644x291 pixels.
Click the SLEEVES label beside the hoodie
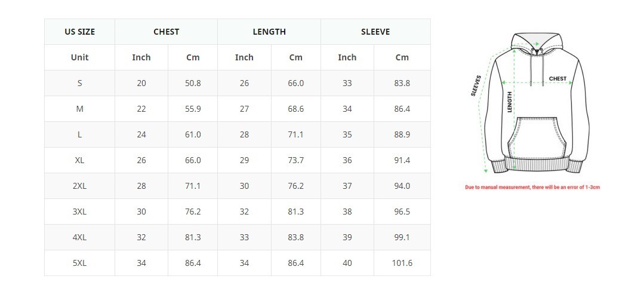476,85
